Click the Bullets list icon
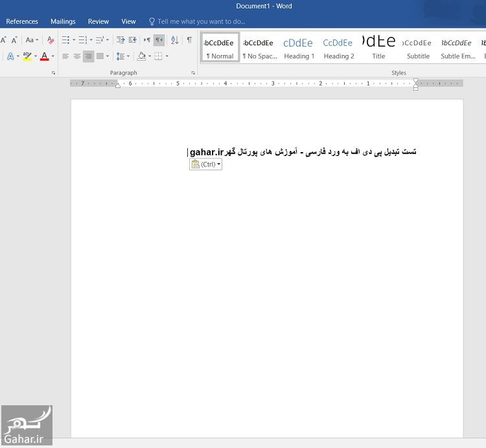486x448 pixels. pyautogui.click(x=65, y=40)
